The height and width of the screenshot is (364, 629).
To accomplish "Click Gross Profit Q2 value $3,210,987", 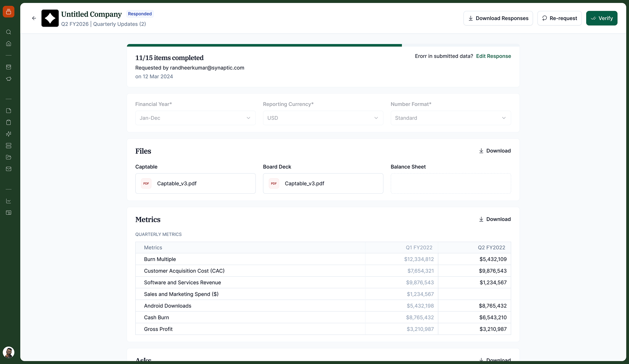I will 493,329.
